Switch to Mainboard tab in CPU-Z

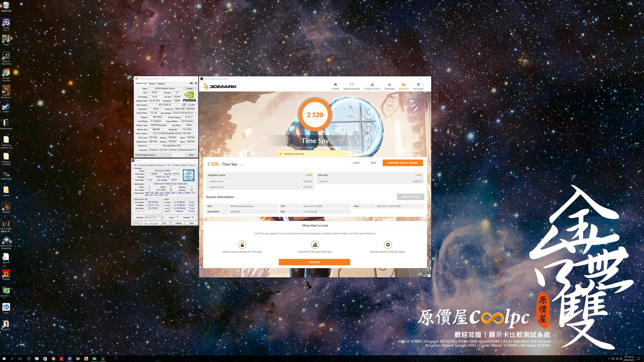point(152,165)
